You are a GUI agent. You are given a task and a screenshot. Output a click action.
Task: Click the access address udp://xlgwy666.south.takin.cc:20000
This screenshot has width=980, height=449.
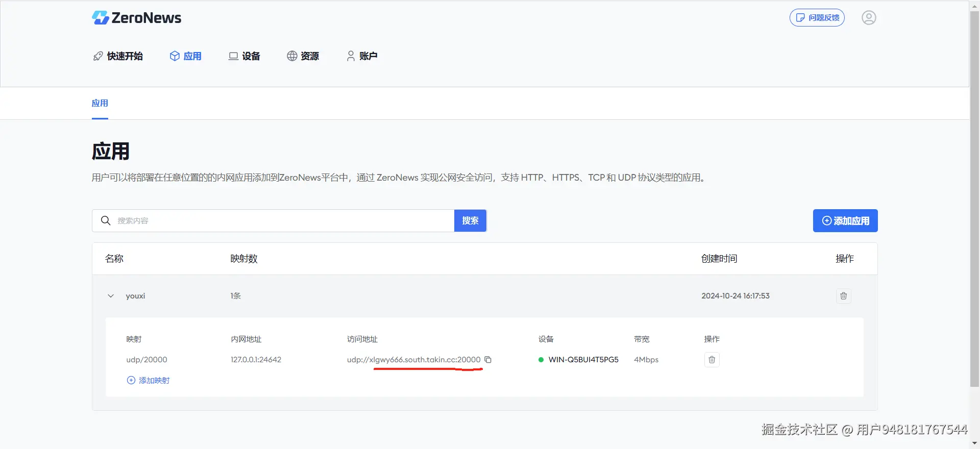[x=414, y=360]
